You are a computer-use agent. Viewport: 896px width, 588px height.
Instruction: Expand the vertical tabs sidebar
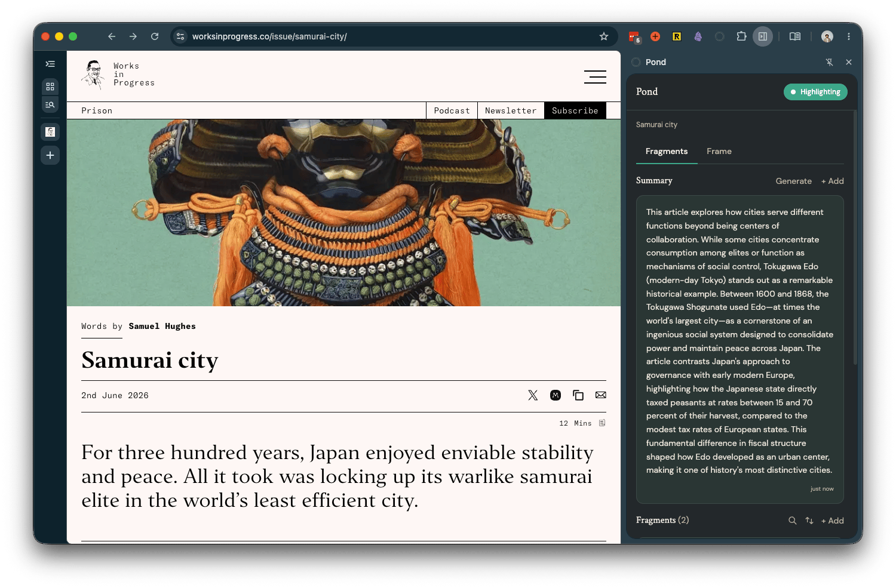[50, 64]
